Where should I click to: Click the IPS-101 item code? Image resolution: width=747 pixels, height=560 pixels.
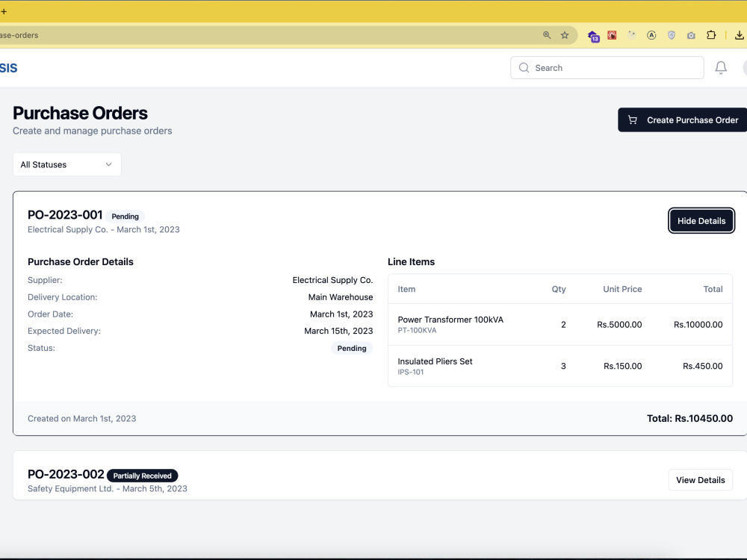tap(411, 372)
